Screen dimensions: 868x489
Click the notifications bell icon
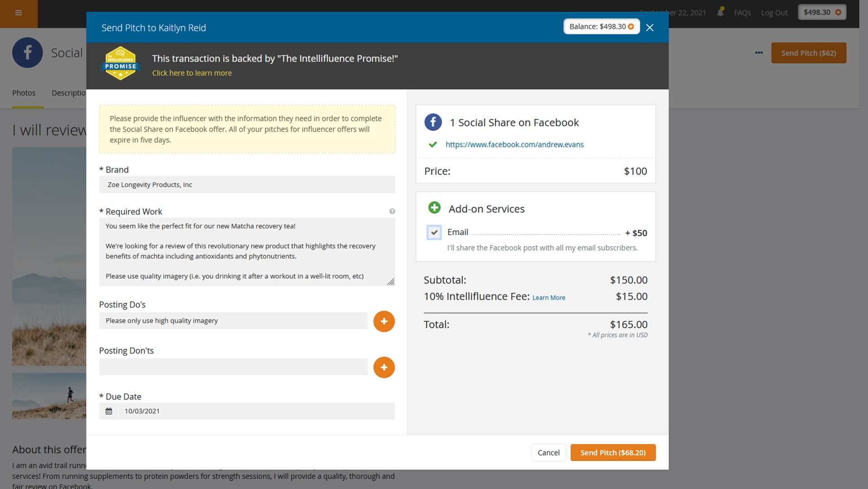[x=720, y=12]
